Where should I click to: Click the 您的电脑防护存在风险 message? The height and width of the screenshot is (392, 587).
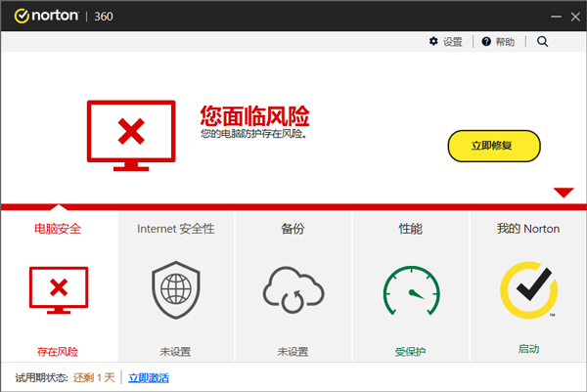(x=253, y=134)
